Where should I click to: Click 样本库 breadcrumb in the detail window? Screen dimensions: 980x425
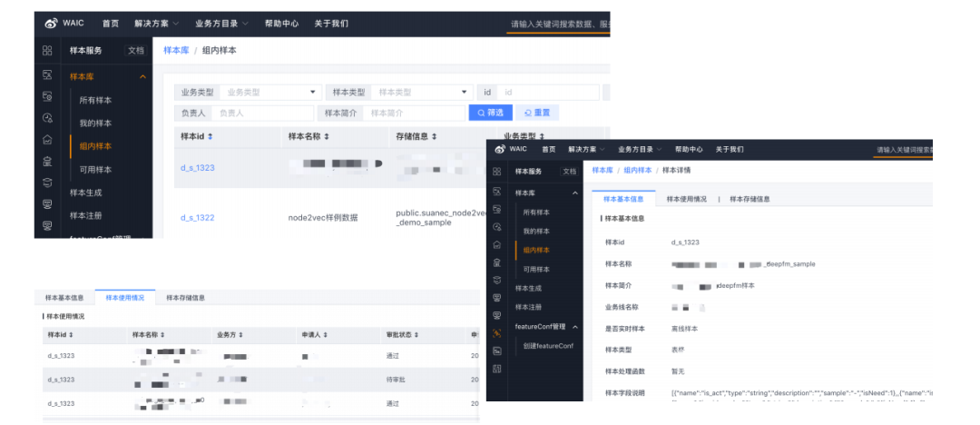(603, 170)
